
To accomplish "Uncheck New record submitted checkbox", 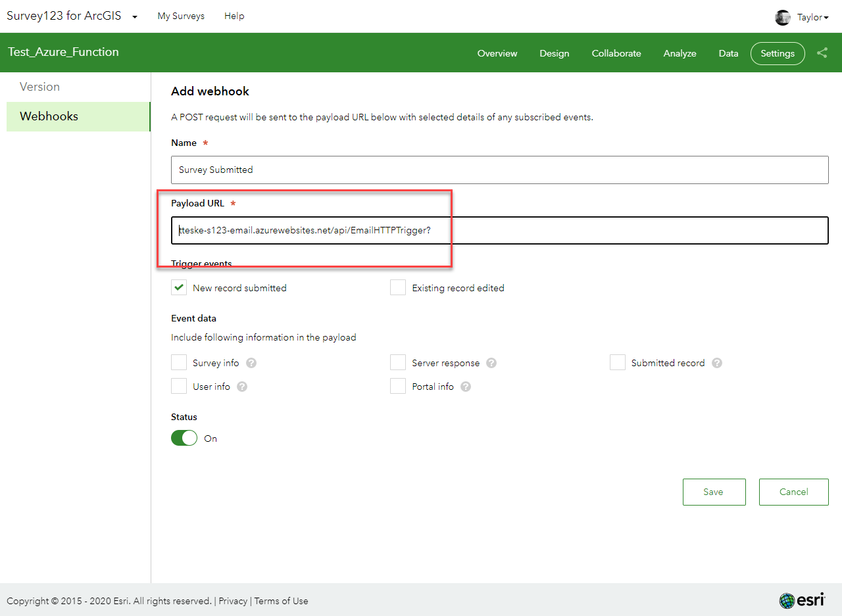I will (179, 287).
